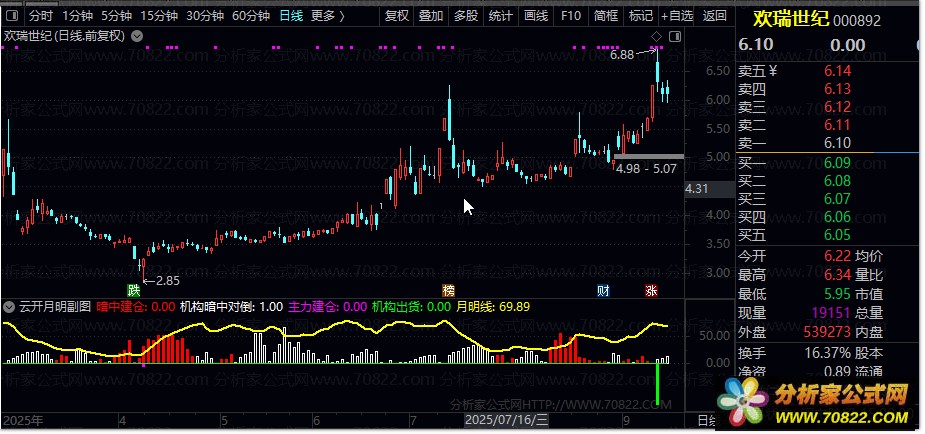925x434 pixels.
Task: Click the 多股 multi-stock button
Action: 465,15
